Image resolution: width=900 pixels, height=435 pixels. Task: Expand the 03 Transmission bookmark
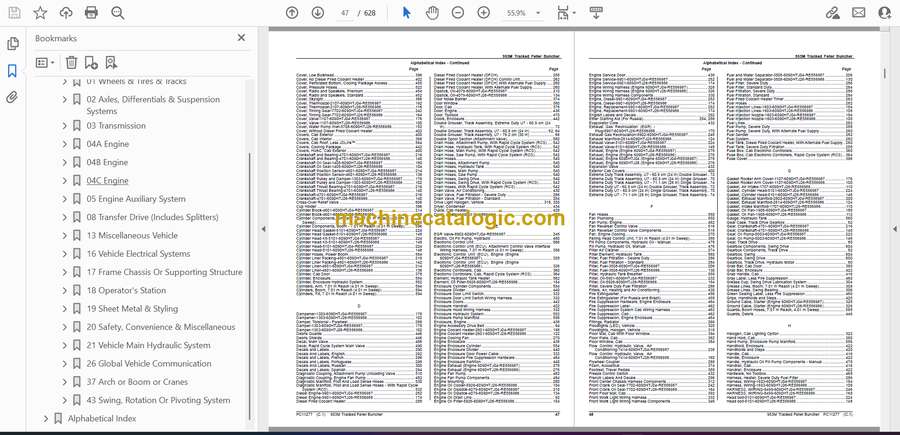(x=64, y=126)
